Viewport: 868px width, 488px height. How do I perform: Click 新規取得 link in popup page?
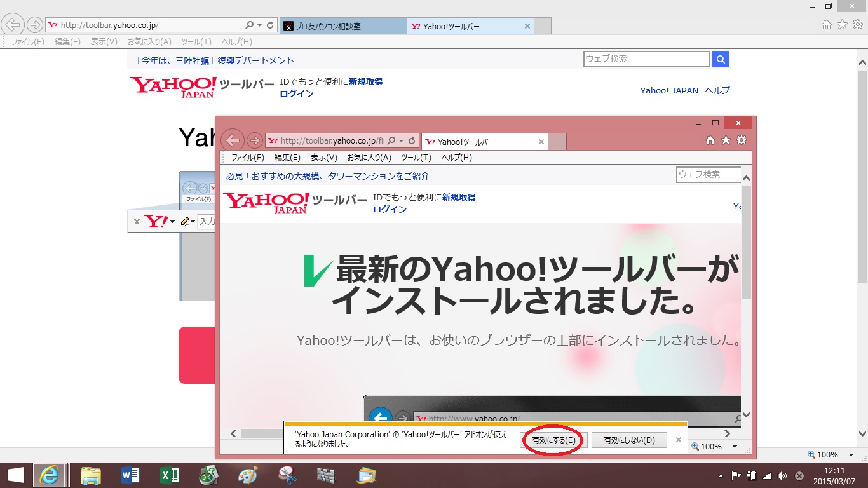(x=459, y=198)
